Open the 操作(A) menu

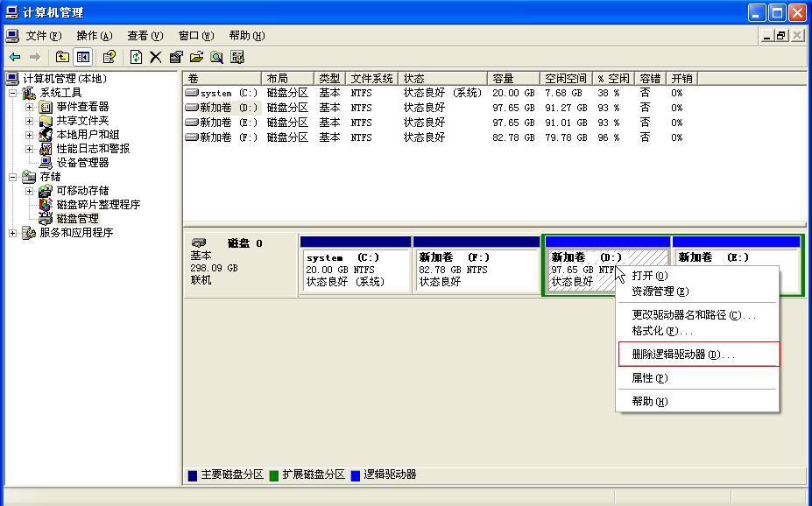tap(95, 36)
